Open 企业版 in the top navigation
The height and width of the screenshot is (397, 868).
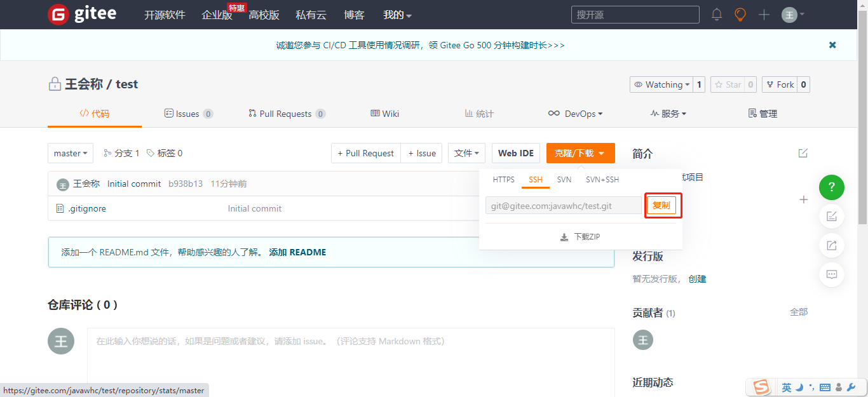pyautogui.click(x=217, y=15)
